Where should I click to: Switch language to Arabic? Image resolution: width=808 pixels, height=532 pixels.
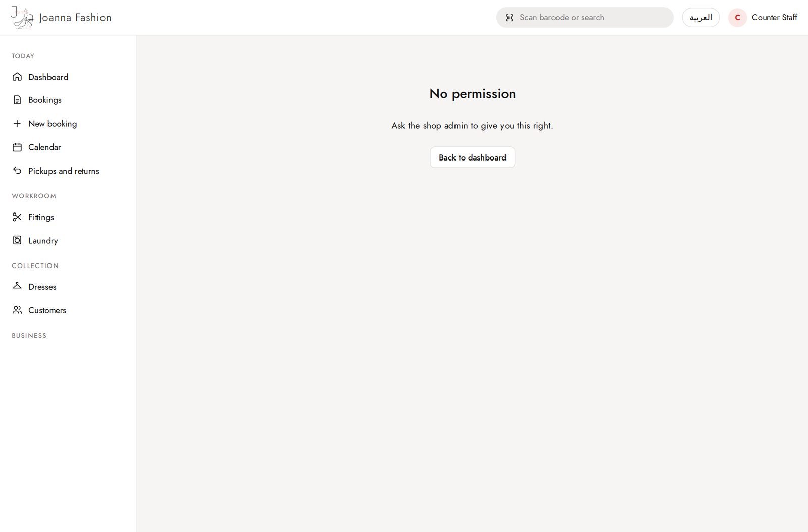click(700, 18)
